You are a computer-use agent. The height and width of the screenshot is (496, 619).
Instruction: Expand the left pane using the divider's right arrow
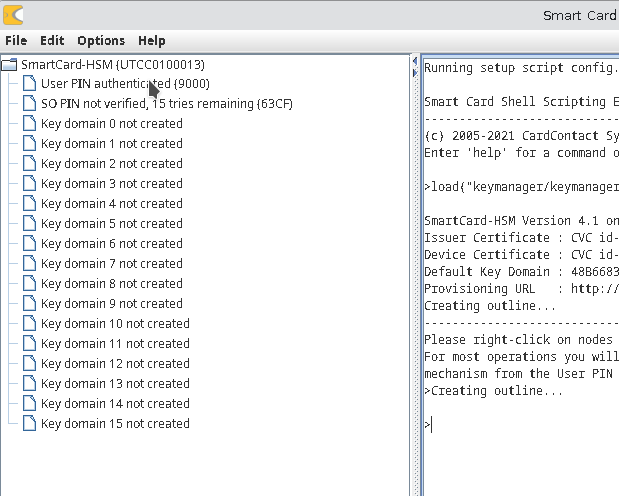tap(415, 73)
